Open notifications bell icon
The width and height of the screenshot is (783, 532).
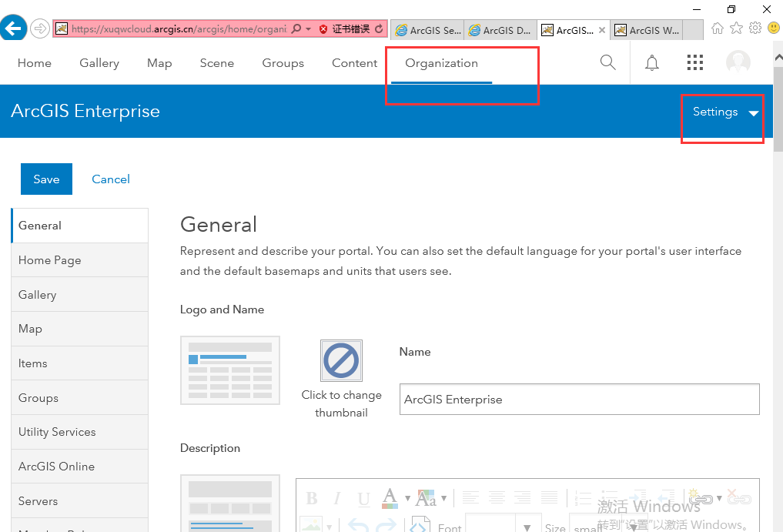(651, 63)
